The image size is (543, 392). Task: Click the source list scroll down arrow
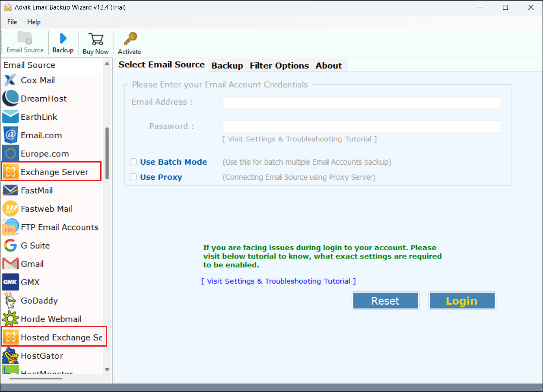(107, 370)
